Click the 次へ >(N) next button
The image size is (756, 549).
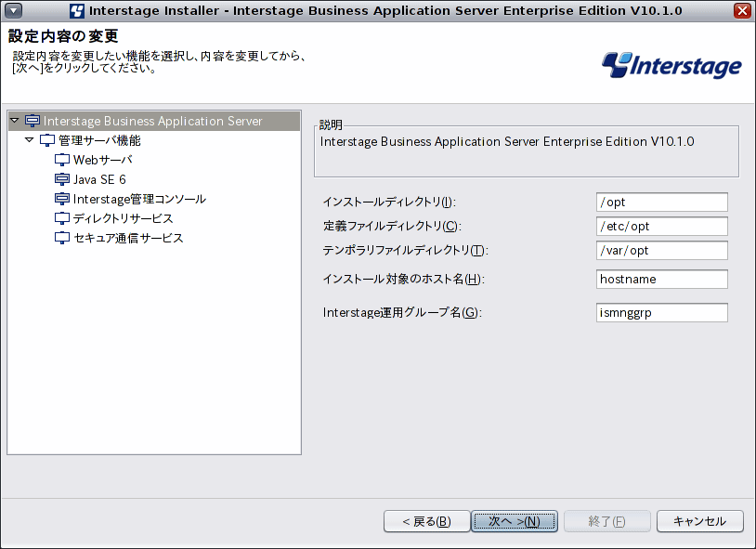[515, 521]
